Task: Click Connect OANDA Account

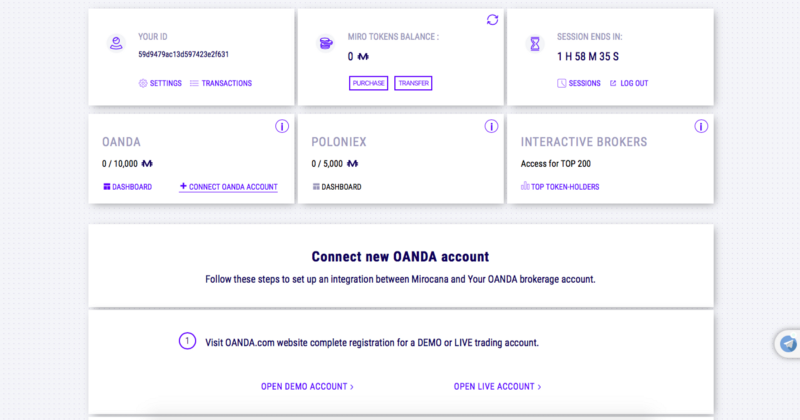Action: [x=229, y=187]
